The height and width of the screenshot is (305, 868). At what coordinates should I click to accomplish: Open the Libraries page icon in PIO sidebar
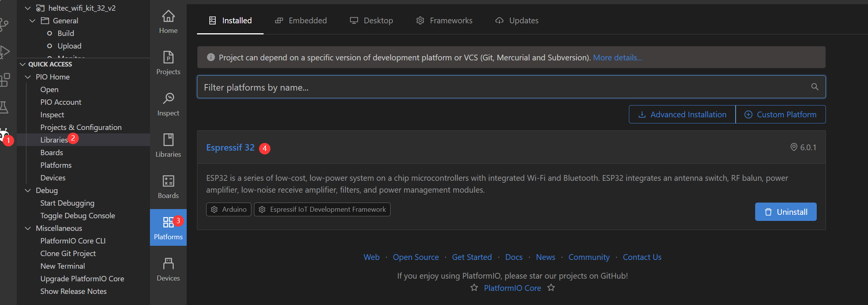pos(168,140)
